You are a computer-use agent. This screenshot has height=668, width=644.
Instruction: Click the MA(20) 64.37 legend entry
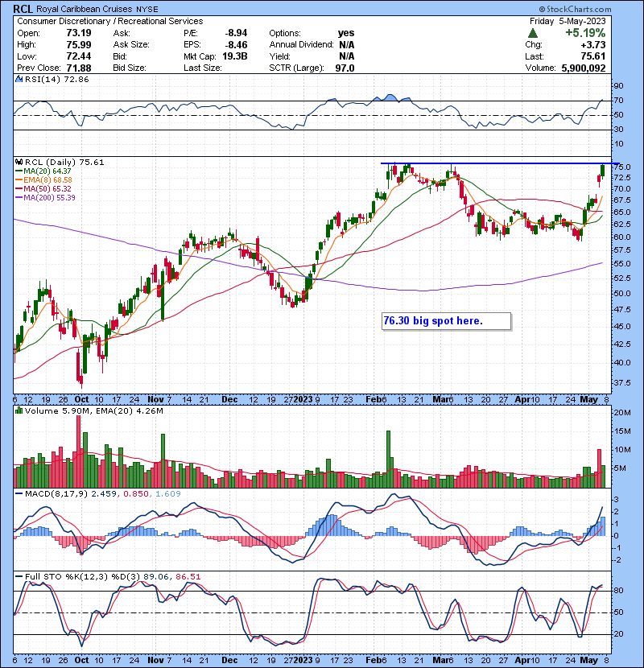(x=43, y=171)
